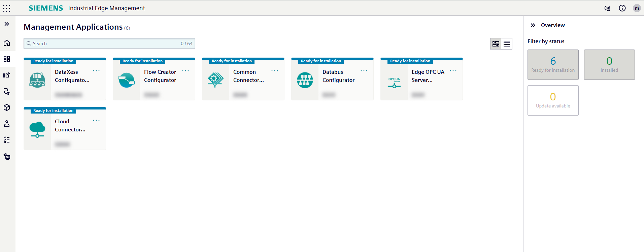The width and height of the screenshot is (644, 252).
Task: Open Edge OPC UA Server options menu
Action: click(x=453, y=71)
